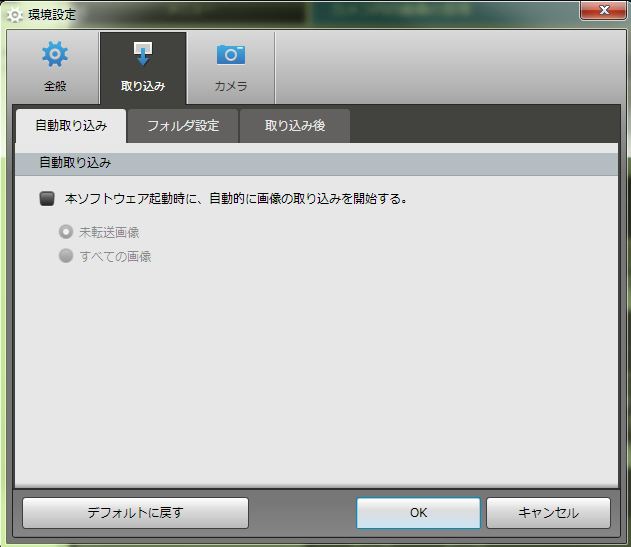Enable automatic image import on startup checkbox
The height and width of the screenshot is (547, 631).
click(47, 198)
